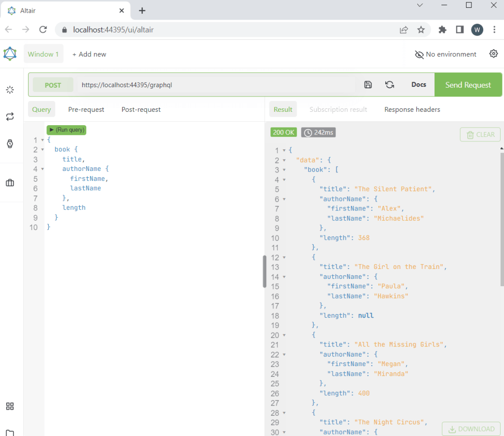Screen dimensions: 504x436
Task: Collapse the data object in result line 2
Action: pyautogui.click(x=284, y=161)
